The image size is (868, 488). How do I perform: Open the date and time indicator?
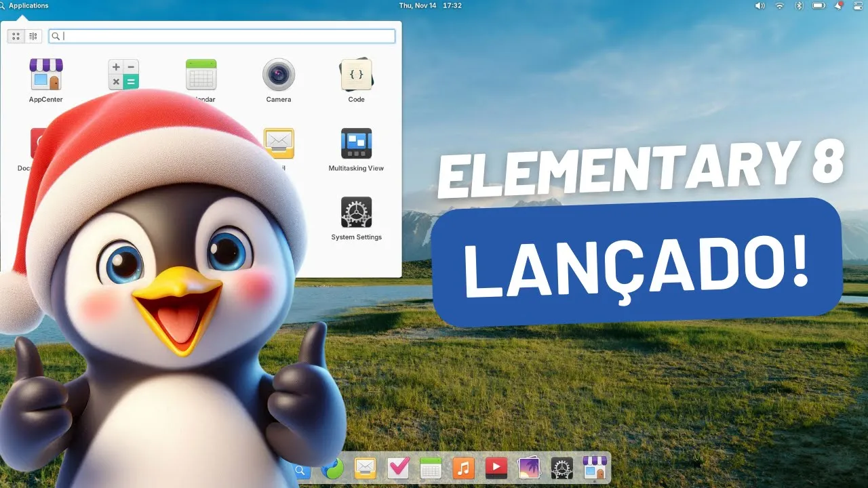pyautogui.click(x=430, y=5)
